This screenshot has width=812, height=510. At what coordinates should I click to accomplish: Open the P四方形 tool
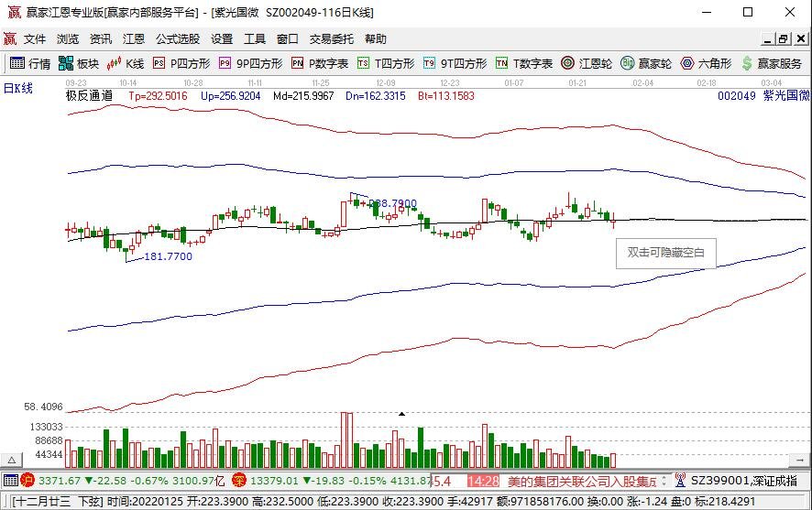pos(181,63)
